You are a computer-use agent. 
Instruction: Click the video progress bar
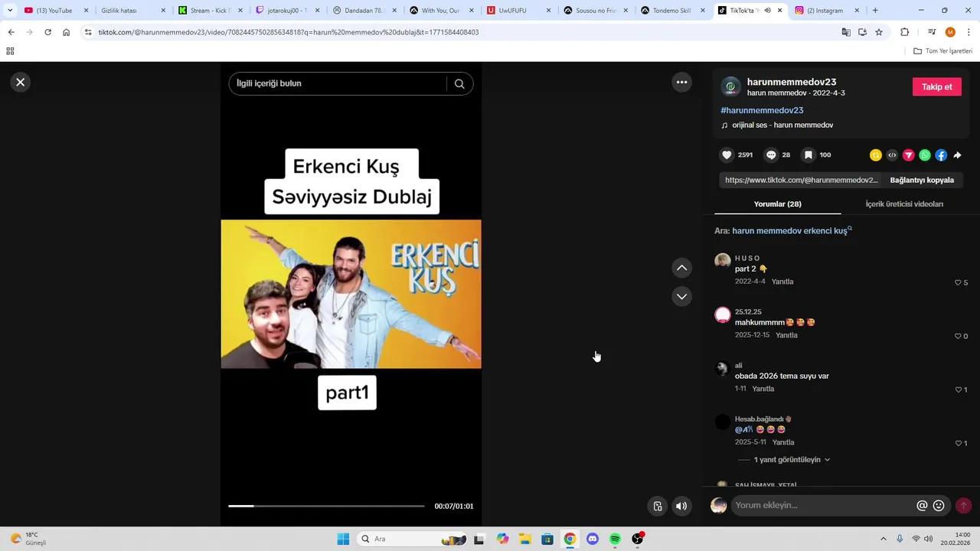pyautogui.click(x=326, y=506)
